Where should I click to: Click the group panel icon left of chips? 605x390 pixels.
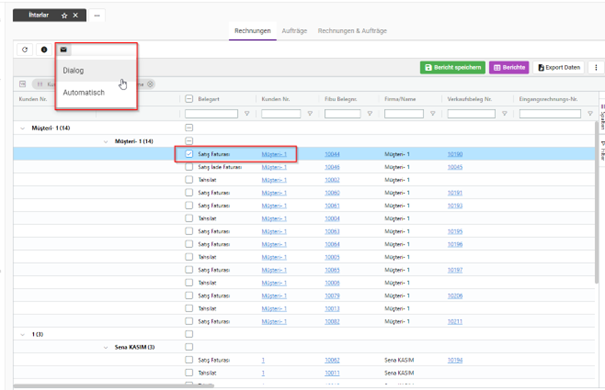(x=22, y=84)
